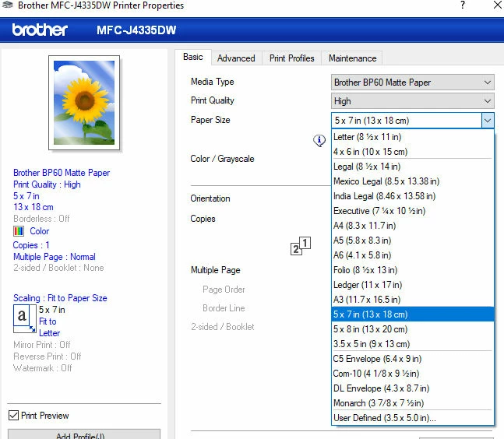Screen dimensions: 504x439
Task: Click the Brother logo
Action: pos(40,30)
